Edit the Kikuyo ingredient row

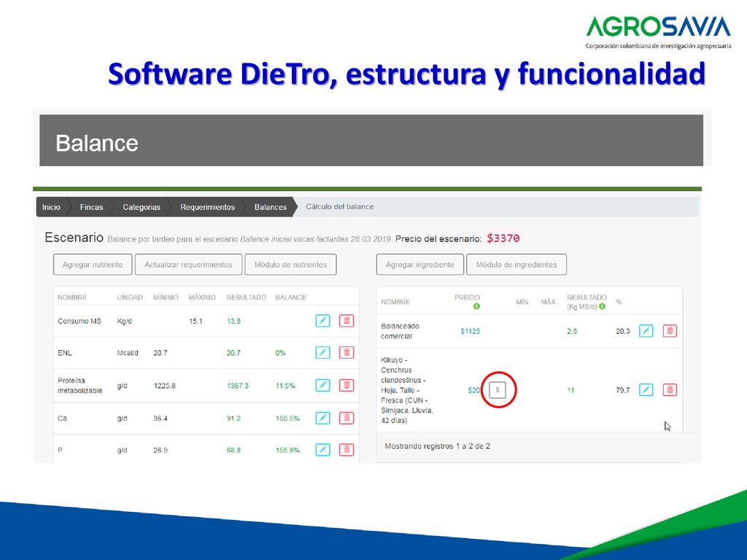pos(646,389)
